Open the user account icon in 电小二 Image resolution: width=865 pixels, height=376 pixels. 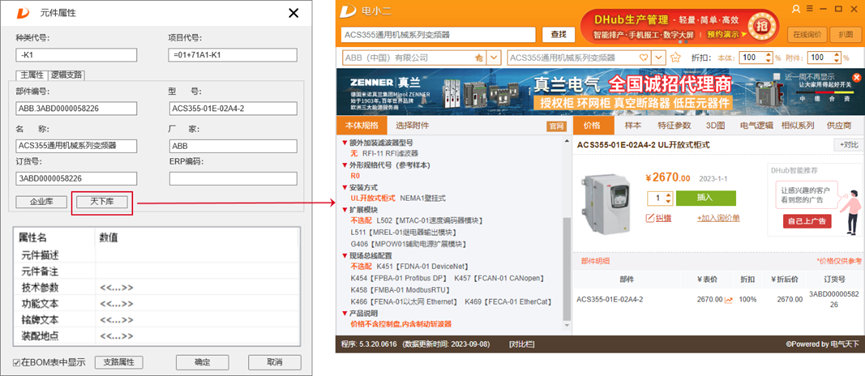tap(795, 9)
